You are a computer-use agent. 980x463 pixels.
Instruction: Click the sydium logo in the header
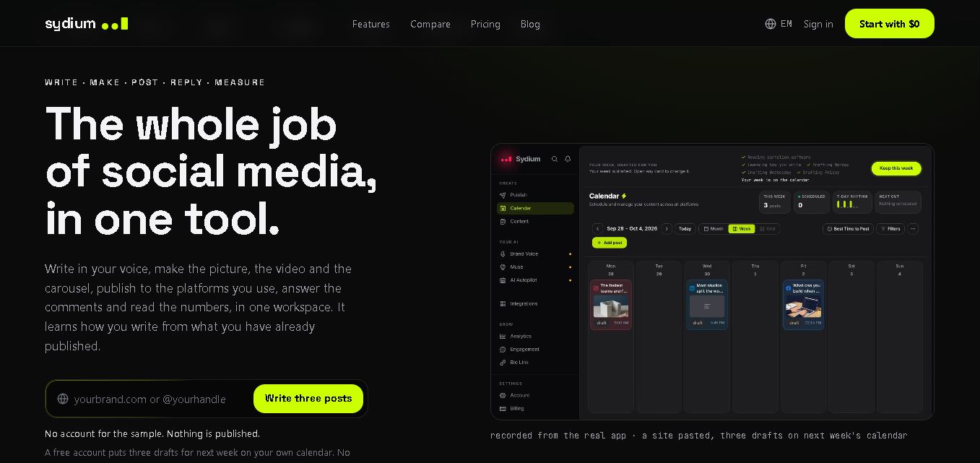[87, 24]
